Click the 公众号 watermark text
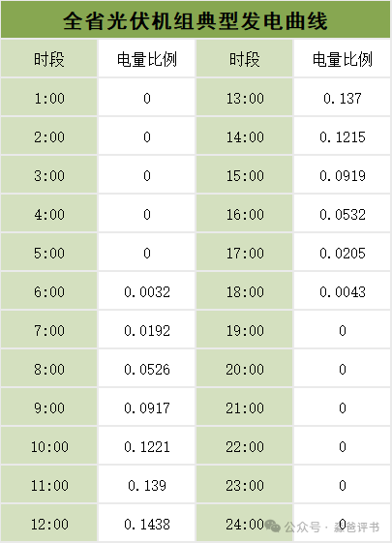 [302, 528]
